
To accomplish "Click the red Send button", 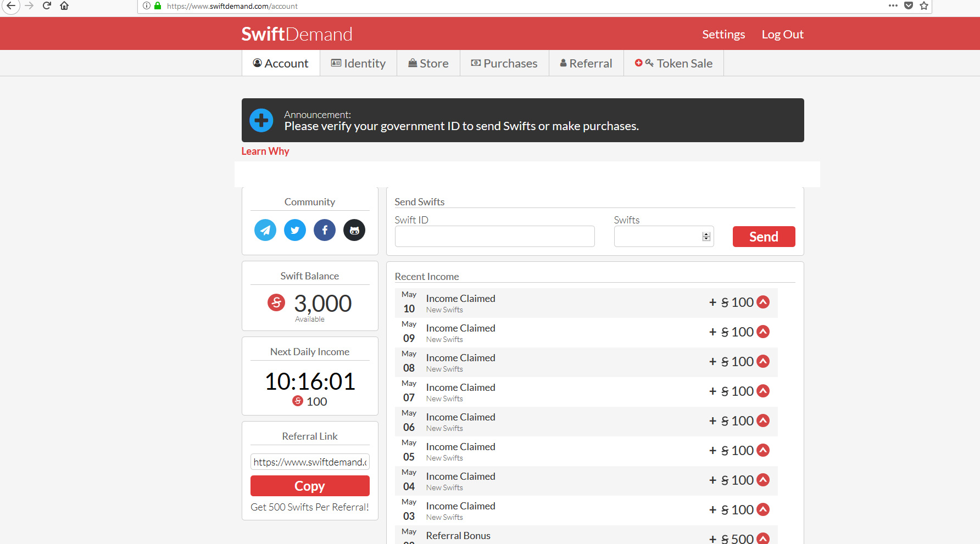I will pos(764,237).
